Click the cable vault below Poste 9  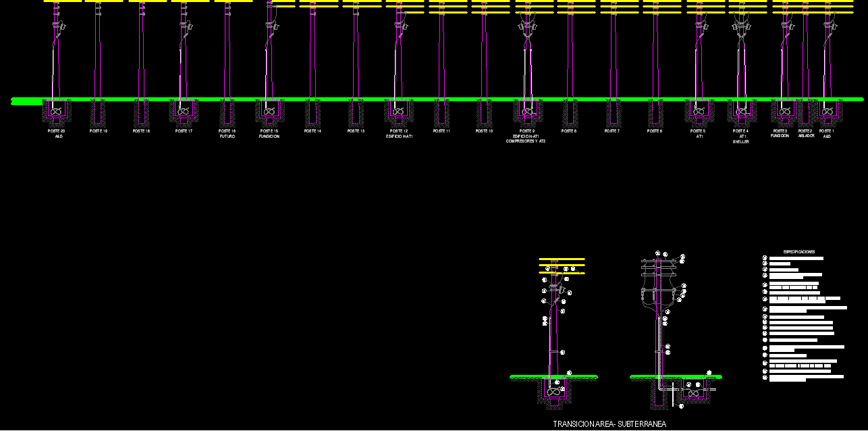528,110
